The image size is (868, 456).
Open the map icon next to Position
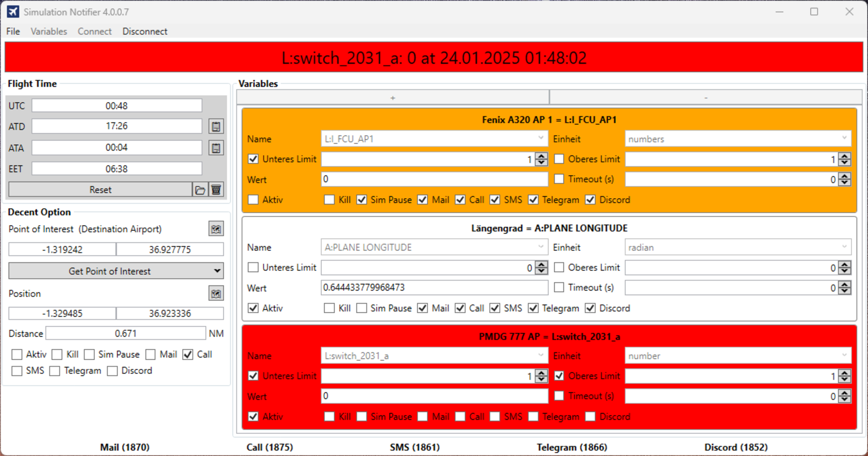(216, 294)
